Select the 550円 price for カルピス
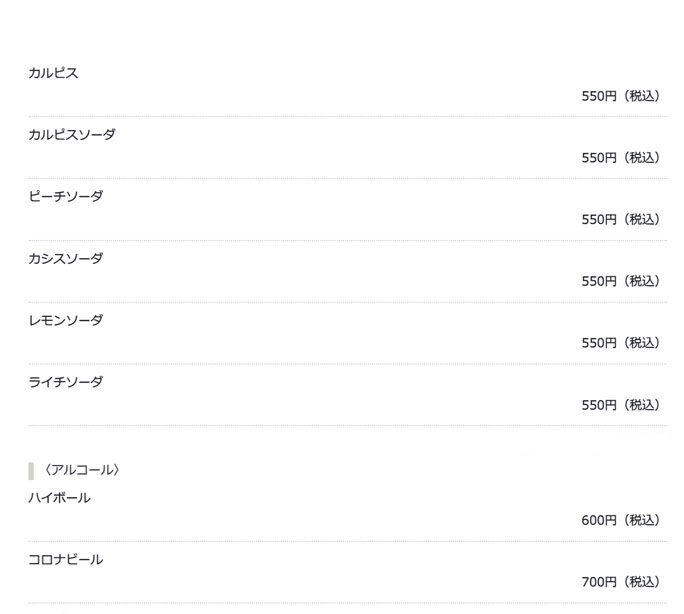 599,96
